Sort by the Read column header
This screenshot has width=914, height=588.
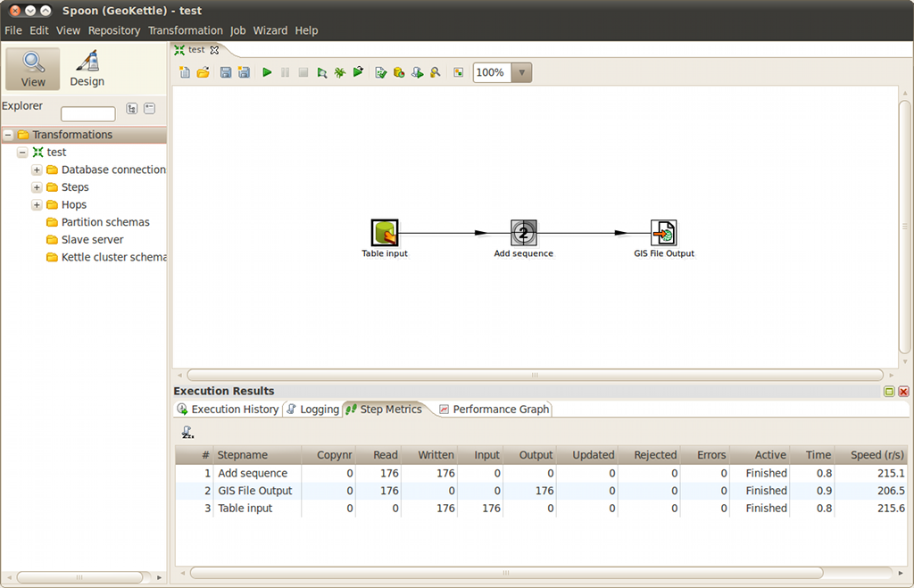tap(378, 455)
